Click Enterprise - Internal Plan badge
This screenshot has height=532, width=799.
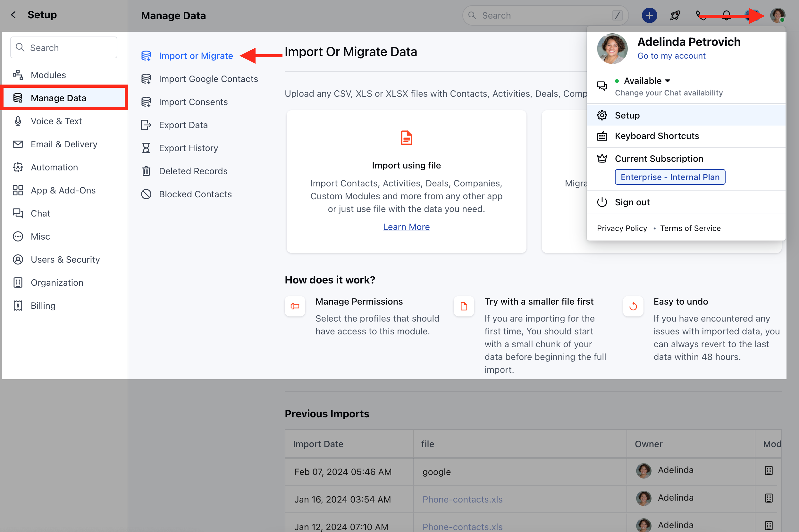(669, 177)
